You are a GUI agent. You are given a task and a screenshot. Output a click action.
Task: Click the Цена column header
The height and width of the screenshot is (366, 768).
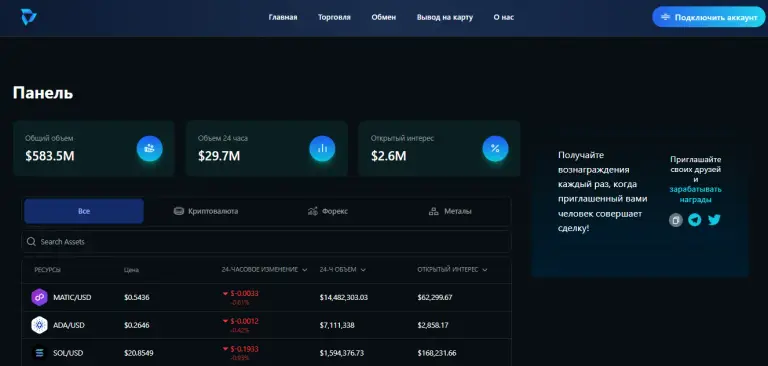[x=131, y=270]
